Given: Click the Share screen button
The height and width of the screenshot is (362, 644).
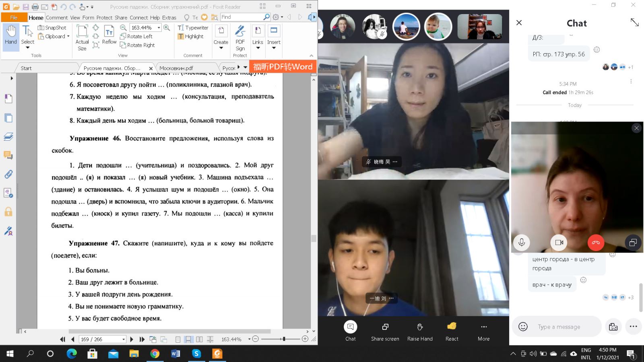Looking at the screenshot, I should tap(385, 331).
